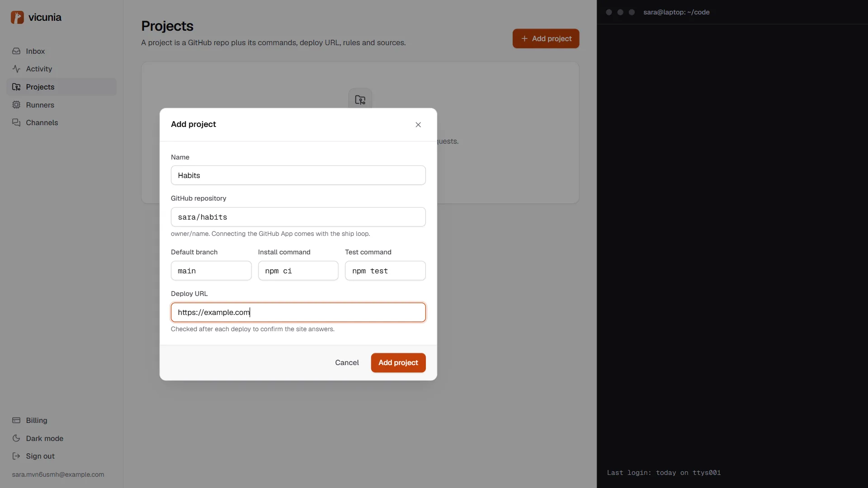
Task: Focus the Name field containing Habits
Action: (298, 175)
